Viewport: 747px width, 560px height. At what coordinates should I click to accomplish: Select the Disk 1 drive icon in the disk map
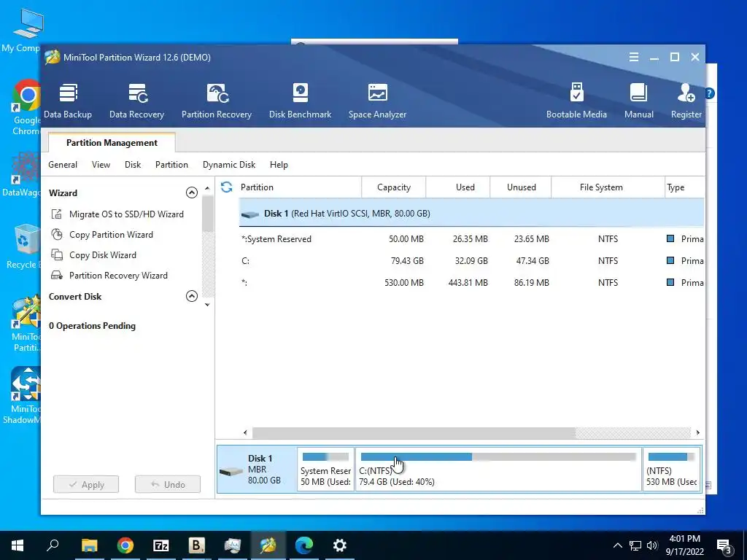point(231,472)
